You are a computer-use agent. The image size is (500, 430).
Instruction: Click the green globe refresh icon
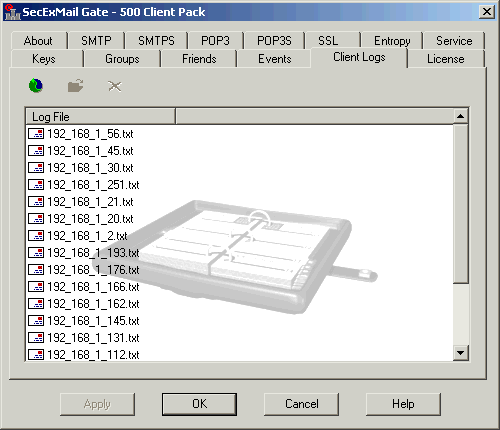click(36, 86)
